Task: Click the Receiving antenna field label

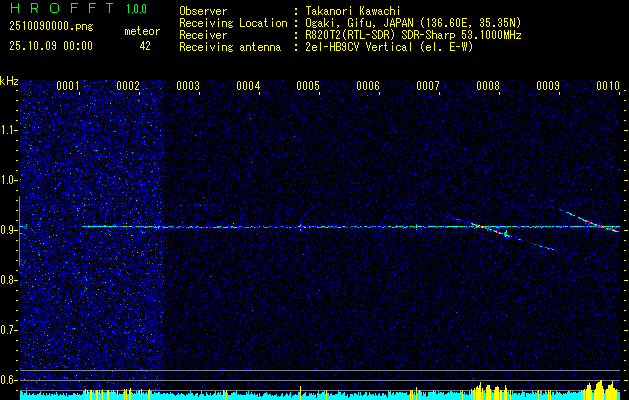Action: pos(230,47)
